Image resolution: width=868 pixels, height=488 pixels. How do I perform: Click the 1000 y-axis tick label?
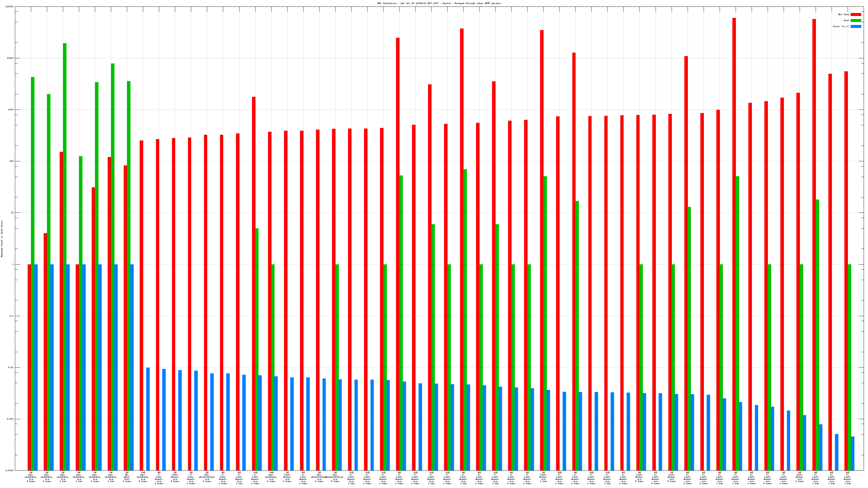tap(11, 110)
